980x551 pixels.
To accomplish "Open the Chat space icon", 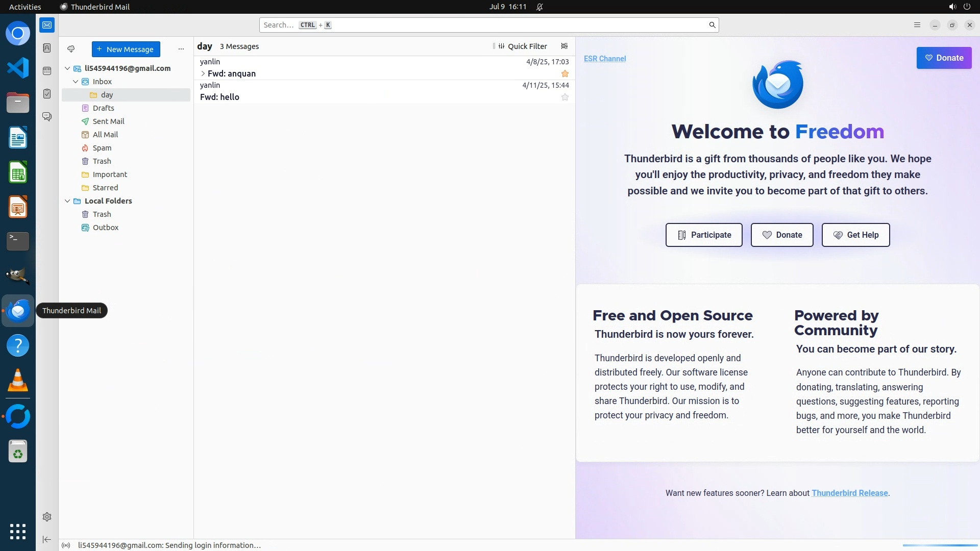I will pyautogui.click(x=47, y=117).
